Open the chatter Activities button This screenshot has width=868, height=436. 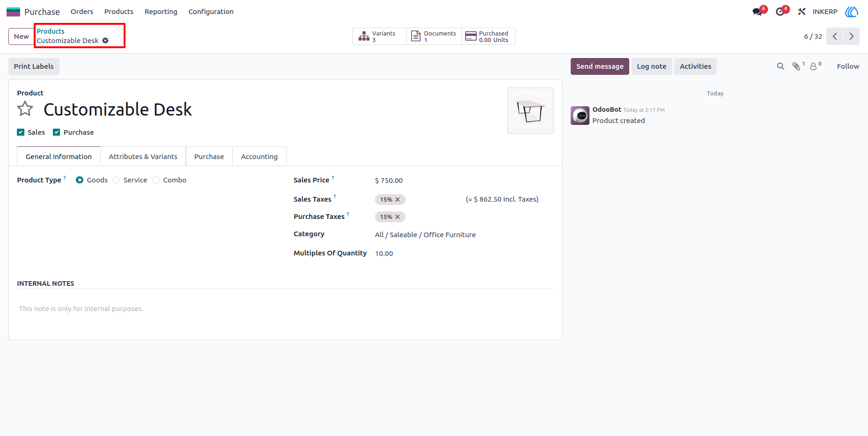click(696, 66)
